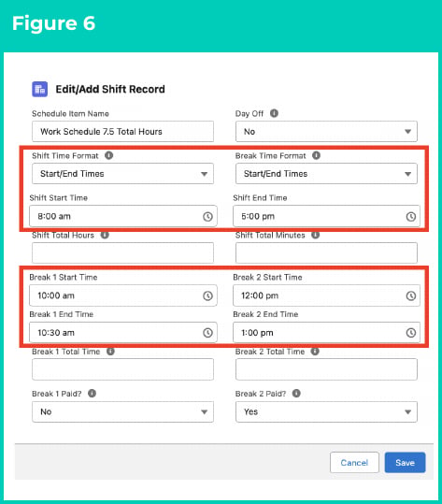Click Break Time Format info icon

(x=317, y=155)
